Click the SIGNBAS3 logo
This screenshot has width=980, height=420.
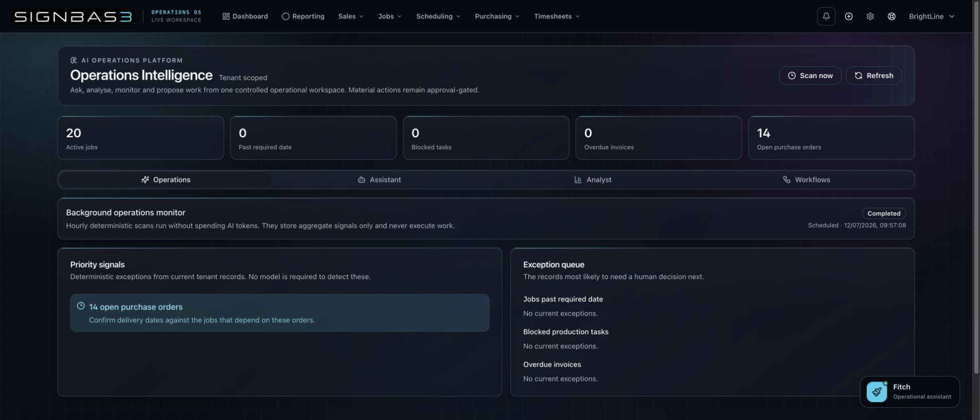point(74,16)
